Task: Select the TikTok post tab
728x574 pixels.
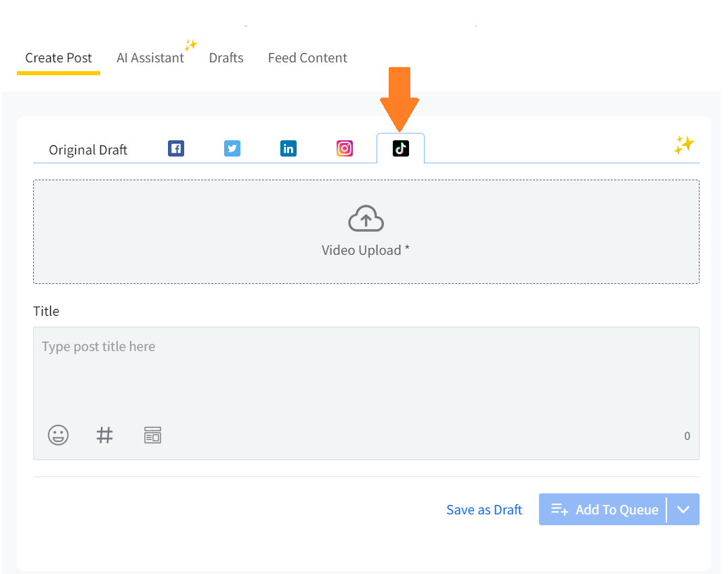Action: (401, 148)
